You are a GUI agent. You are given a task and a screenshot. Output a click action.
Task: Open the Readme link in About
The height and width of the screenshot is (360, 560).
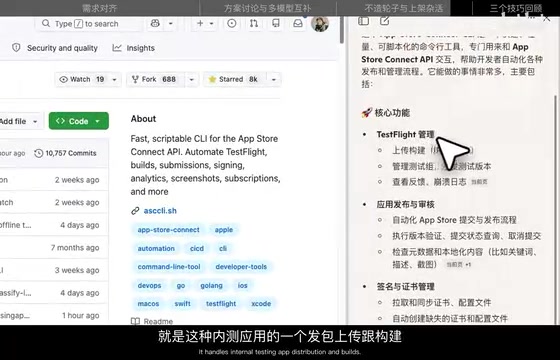pos(152,321)
